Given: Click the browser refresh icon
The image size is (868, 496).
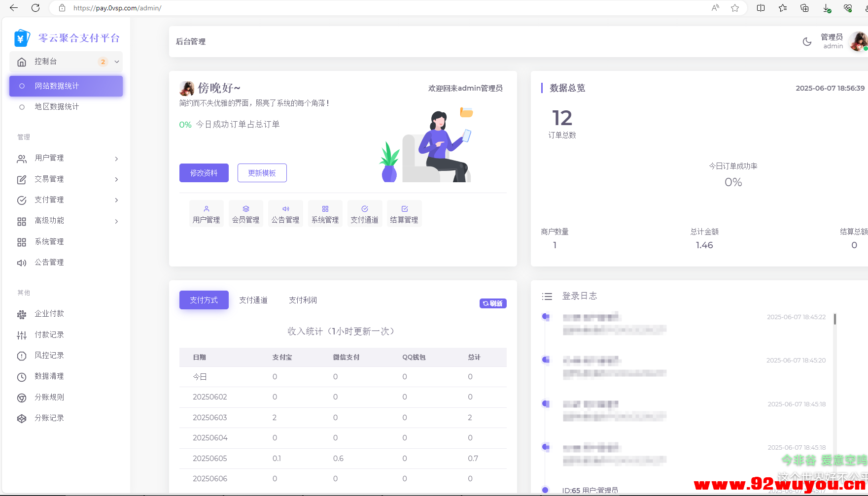Looking at the screenshot, I should 35,8.
